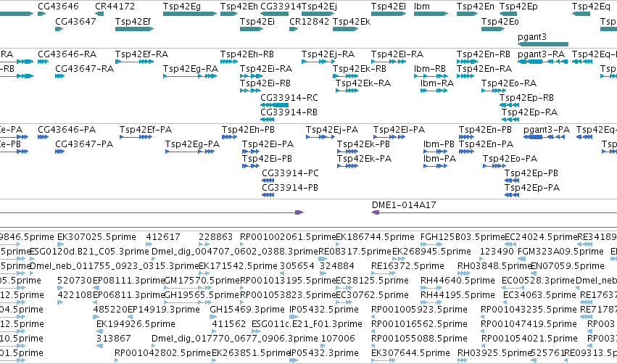The width and height of the screenshot is (617, 364).
Task: Open the Tsp42Ej gene label
Action: point(319,7)
